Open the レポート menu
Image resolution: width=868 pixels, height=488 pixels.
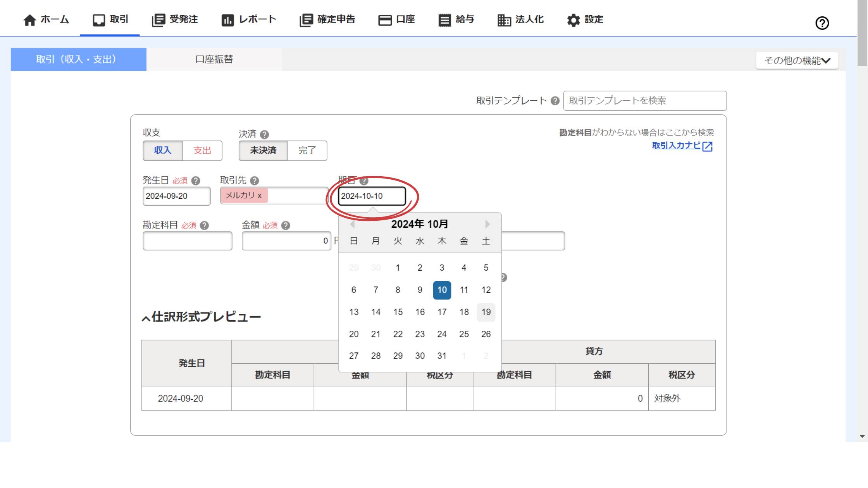(249, 20)
